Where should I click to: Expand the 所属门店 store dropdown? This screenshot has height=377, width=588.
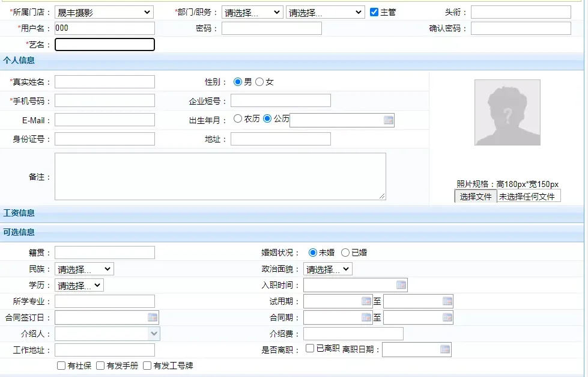[x=104, y=12]
